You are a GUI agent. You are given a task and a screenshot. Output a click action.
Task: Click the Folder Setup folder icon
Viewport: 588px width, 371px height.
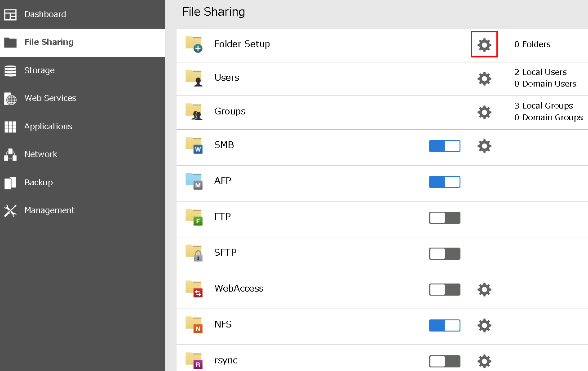[x=194, y=44]
